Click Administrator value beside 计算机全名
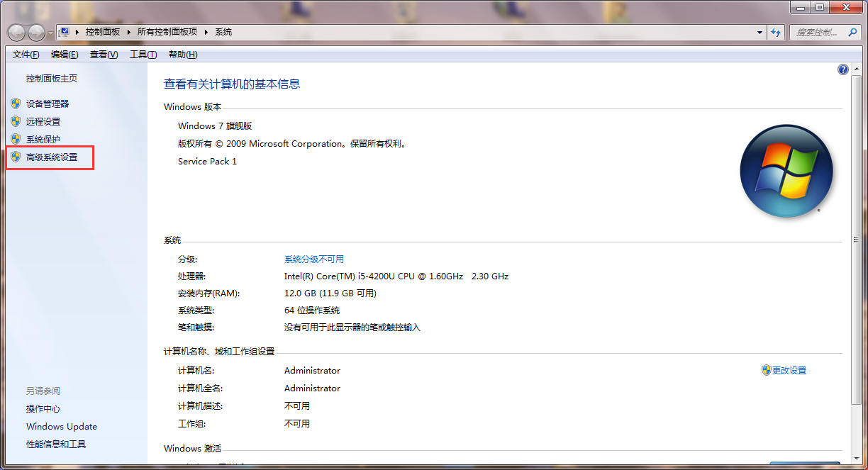868x470 pixels. (x=312, y=388)
